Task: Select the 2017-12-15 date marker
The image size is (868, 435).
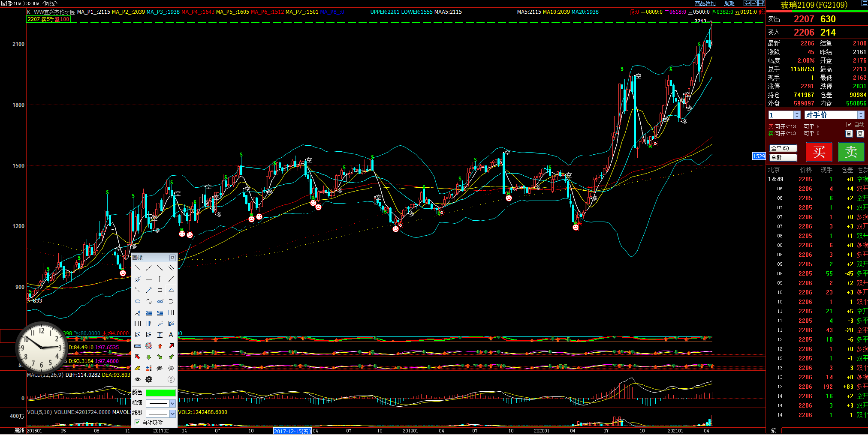Action: pos(292,431)
